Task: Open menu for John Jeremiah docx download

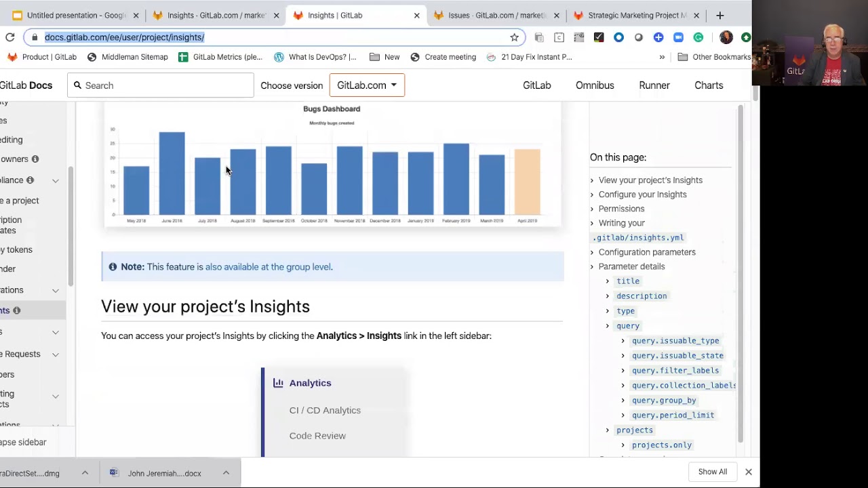Action: [x=226, y=473]
